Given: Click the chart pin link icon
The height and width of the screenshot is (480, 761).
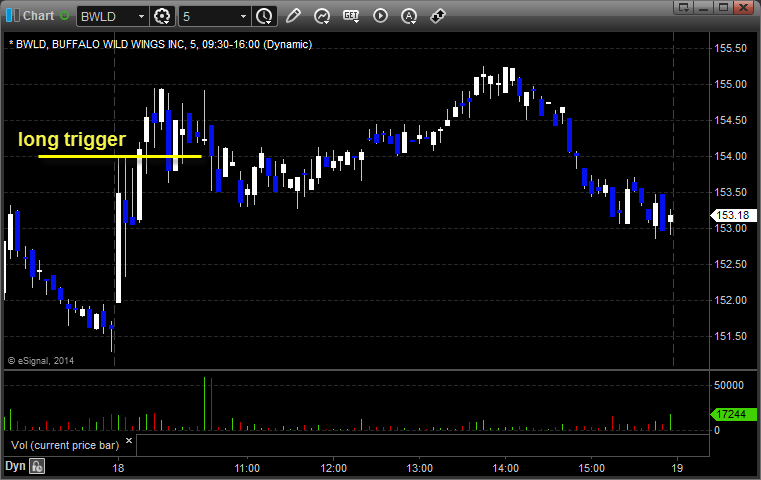Looking at the screenshot, I should tap(438, 16).
